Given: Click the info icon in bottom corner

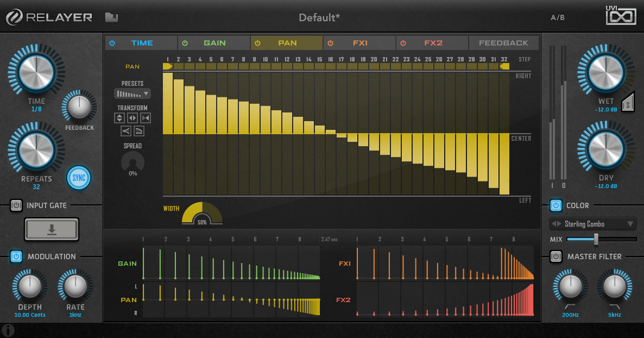Looking at the screenshot, I should (8, 330).
